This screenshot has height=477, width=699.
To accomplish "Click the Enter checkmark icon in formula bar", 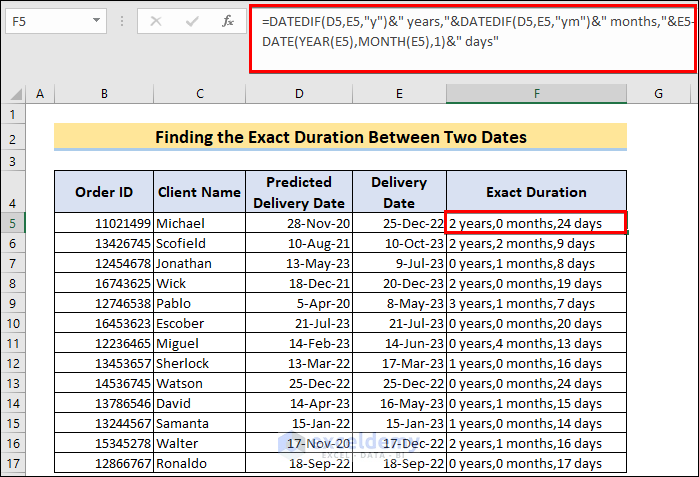I will [192, 19].
